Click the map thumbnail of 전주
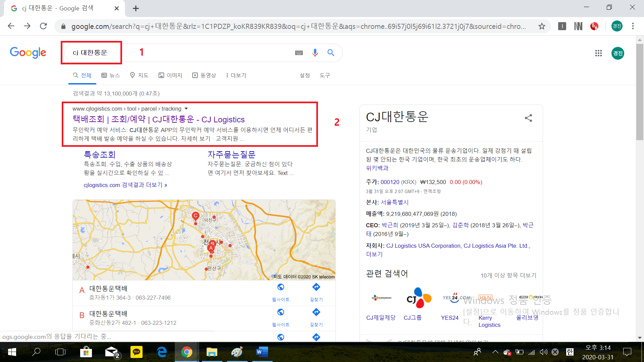This screenshot has width=644, height=362. point(204,240)
